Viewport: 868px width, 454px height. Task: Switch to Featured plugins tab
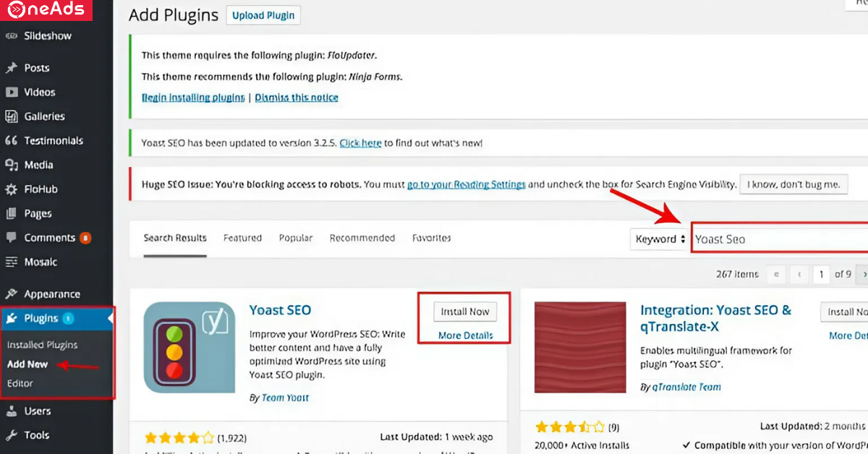point(242,238)
